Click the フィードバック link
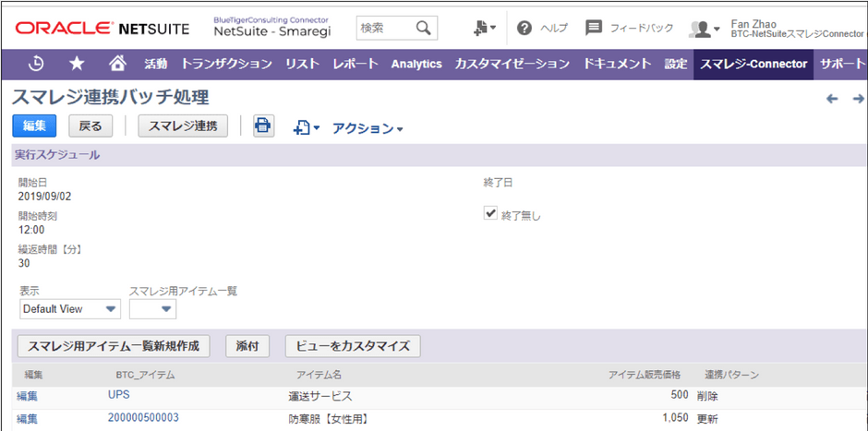The image size is (868, 431). 642,29
